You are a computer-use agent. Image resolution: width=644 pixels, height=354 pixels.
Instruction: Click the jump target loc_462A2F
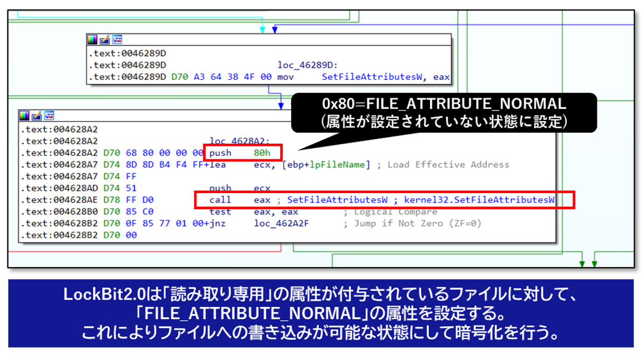pyautogui.click(x=281, y=224)
